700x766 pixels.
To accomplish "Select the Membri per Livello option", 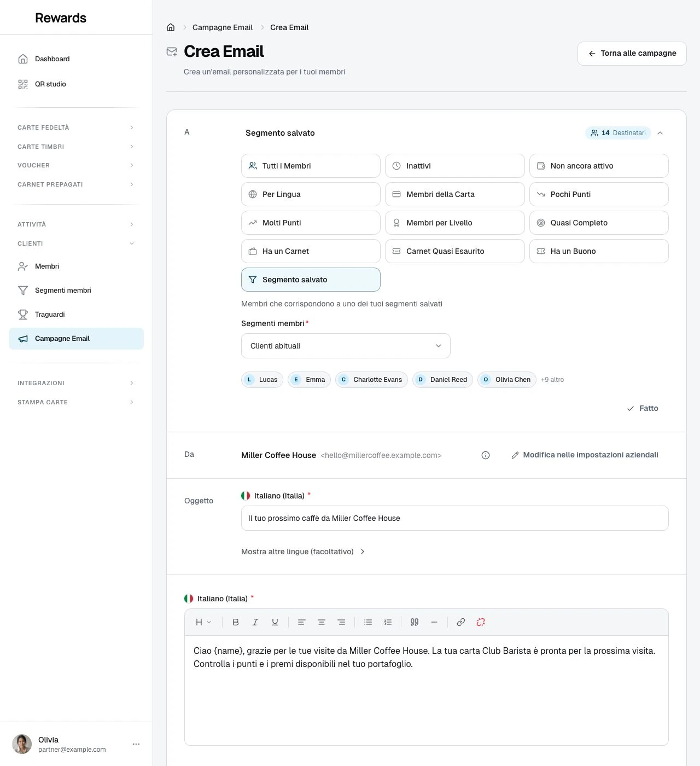I will click(455, 223).
